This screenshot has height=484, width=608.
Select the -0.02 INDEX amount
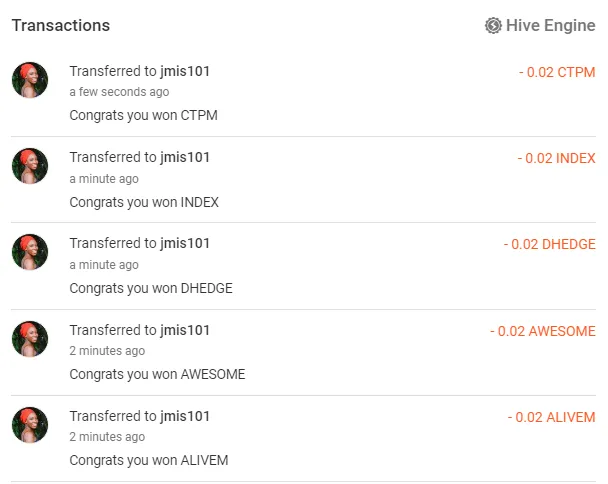(556, 158)
